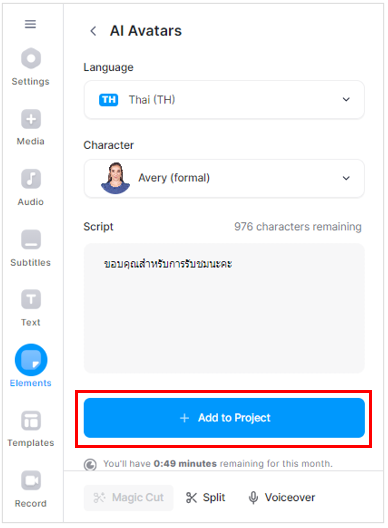This screenshot has width=388, height=528.
Task: Click Avery's avatar thumbnail
Action: click(x=115, y=178)
